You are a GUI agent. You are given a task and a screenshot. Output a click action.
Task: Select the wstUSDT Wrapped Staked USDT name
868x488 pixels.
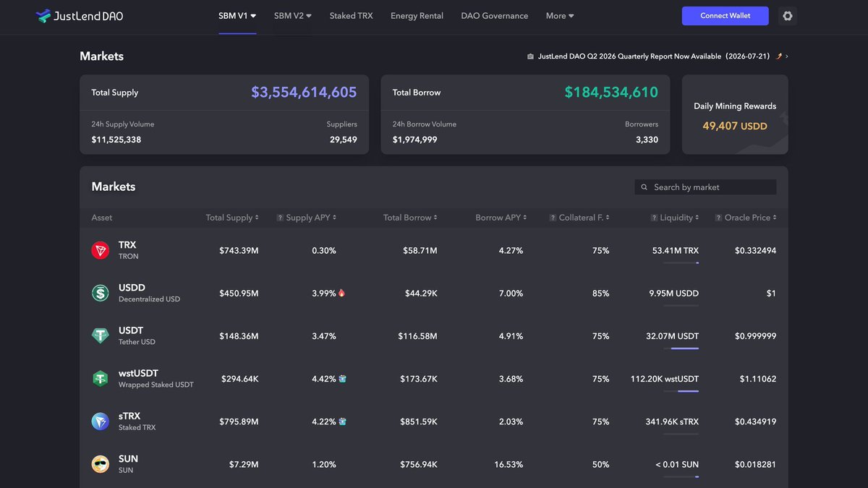(156, 378)
